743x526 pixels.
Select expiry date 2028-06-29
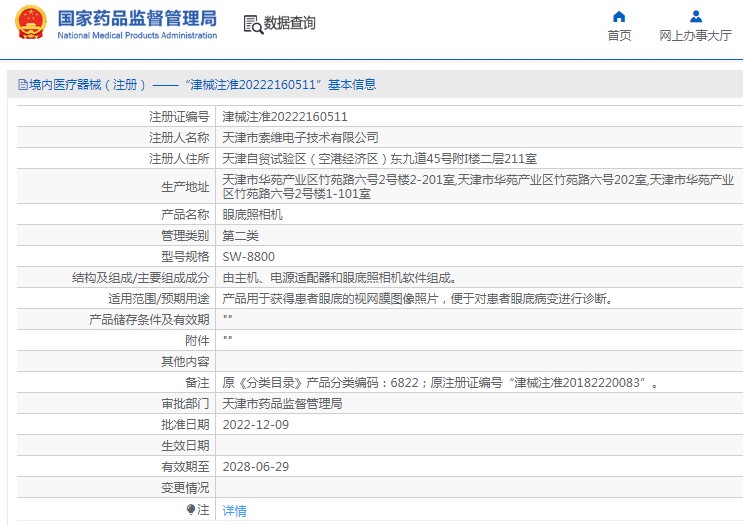coord(256,467)
